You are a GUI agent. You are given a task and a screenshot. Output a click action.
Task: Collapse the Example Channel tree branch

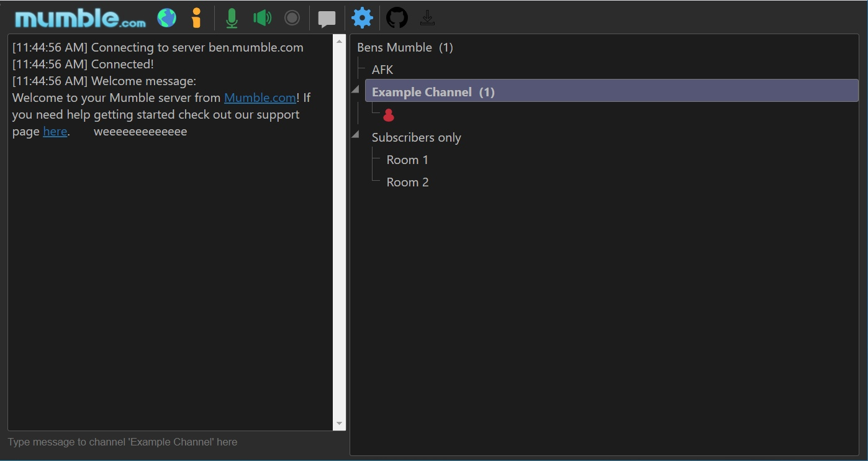coord(356,89)
